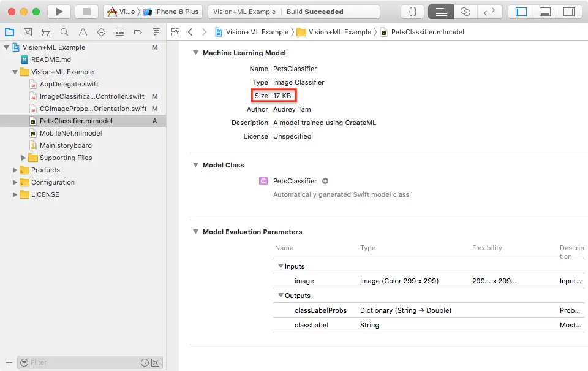Run the project with the Play button
The image size is (588, 371).
point(59,12)
